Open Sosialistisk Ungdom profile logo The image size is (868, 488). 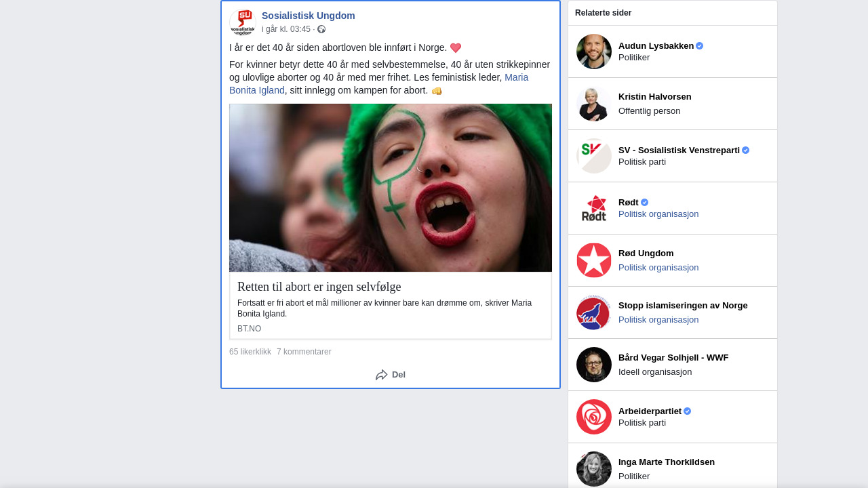(243, 22)
